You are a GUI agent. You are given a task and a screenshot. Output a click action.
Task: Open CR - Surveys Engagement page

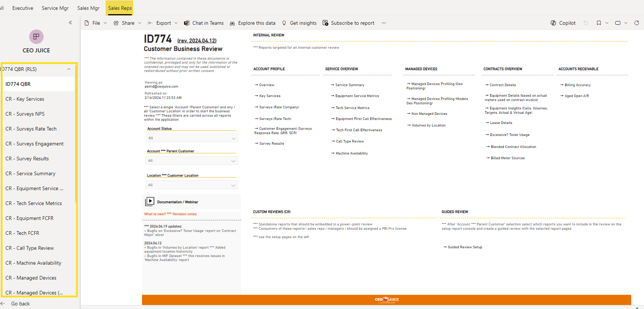point(38,144)
